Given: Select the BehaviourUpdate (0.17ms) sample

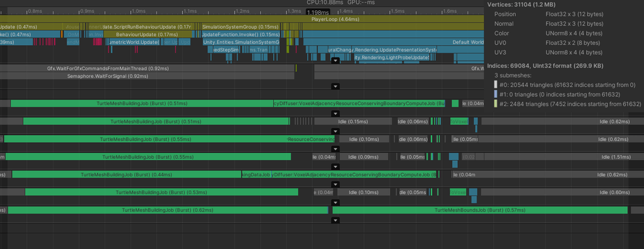Looking at the screenshot, I should (x=147, y=34).
